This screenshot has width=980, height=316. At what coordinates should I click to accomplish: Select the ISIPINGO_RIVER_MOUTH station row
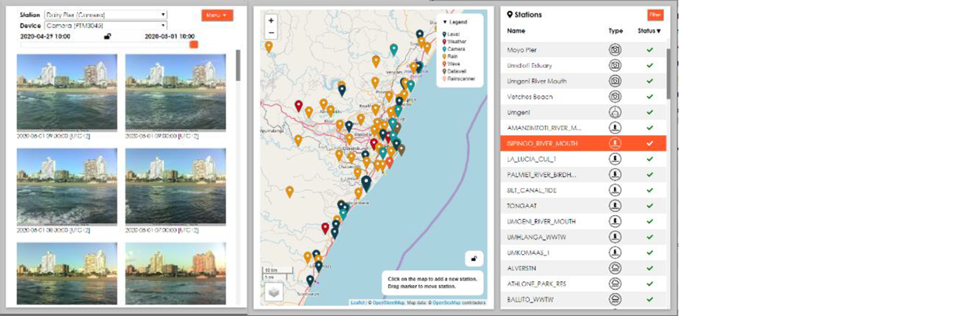point(583,143)
